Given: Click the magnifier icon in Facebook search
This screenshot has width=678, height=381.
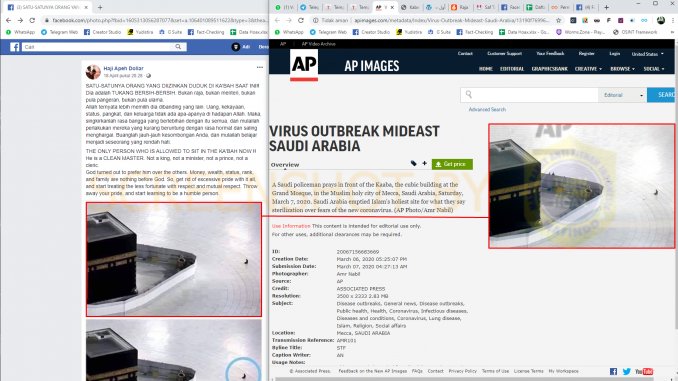Looking at the screenshot, I should (x=178, y=47).
